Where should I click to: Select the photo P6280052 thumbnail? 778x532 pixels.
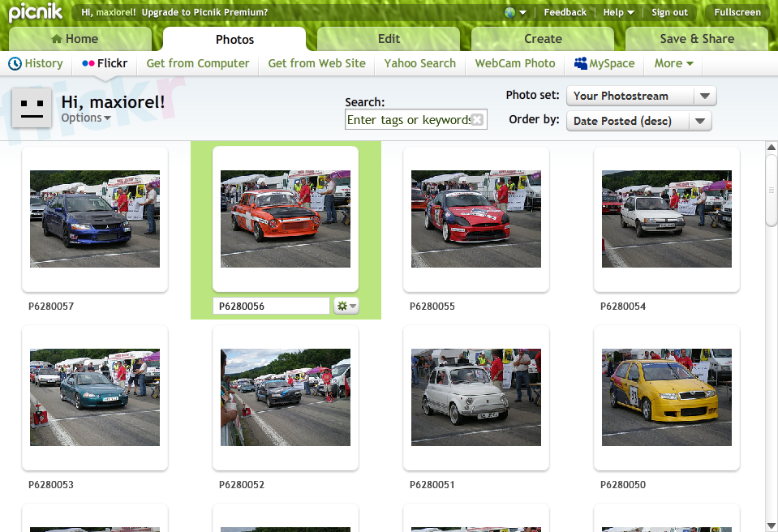286,397
